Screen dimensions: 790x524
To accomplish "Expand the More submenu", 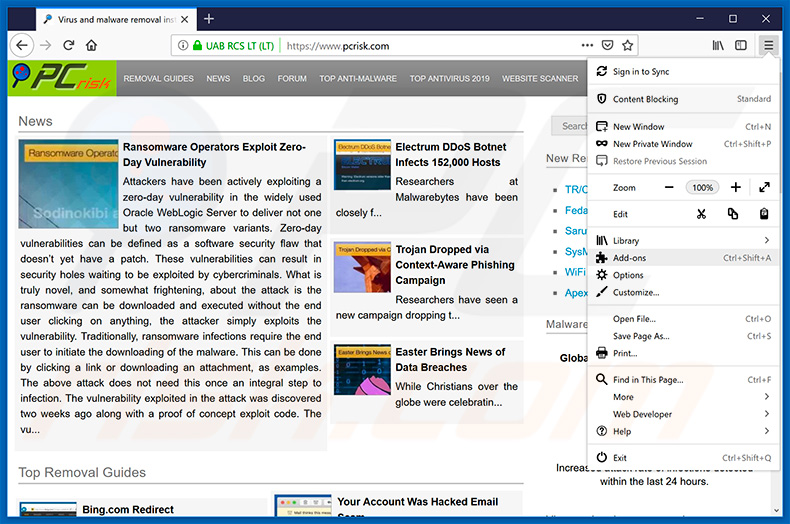I will 683,397.
